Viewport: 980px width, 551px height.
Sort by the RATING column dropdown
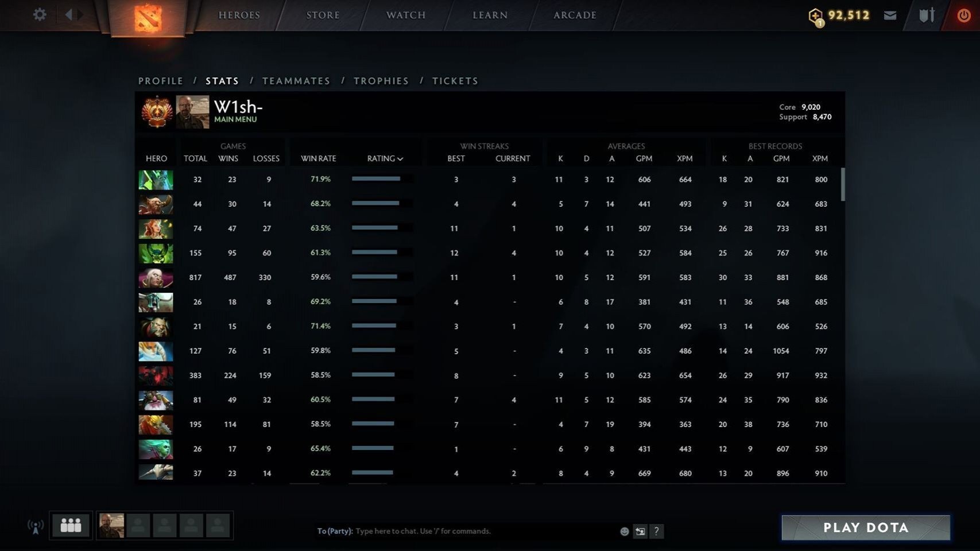tap(385, 158)
